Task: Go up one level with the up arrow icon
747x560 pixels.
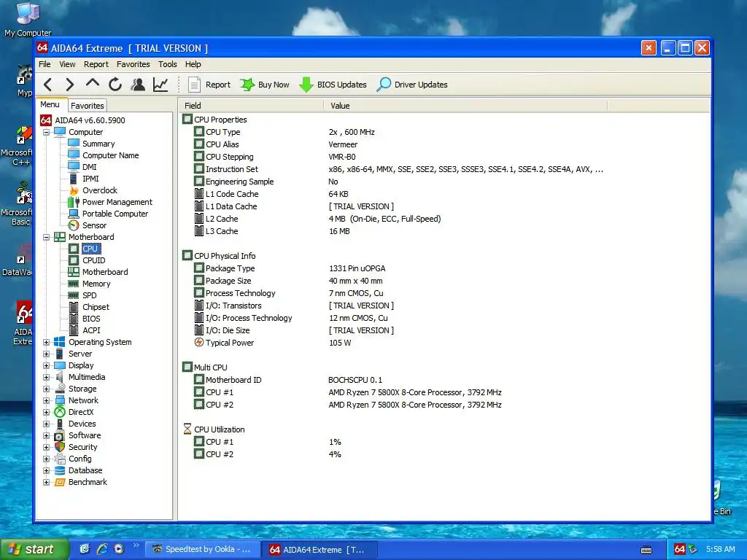Action: tap(93, 84)
